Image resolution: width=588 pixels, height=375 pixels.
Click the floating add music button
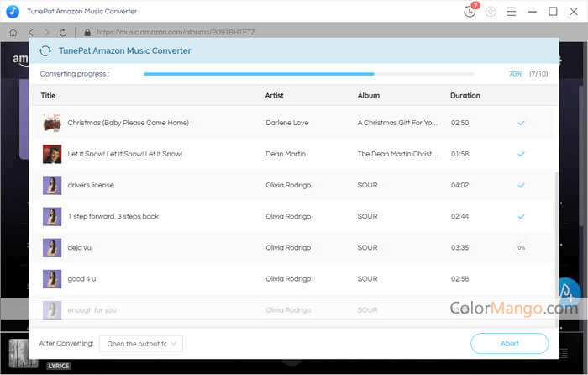tap(569, 293)
